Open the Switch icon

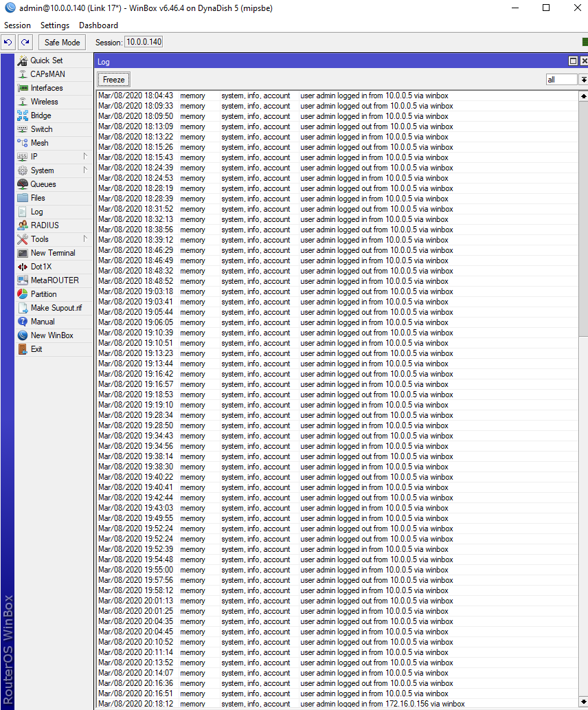click(x=23, y=129)
